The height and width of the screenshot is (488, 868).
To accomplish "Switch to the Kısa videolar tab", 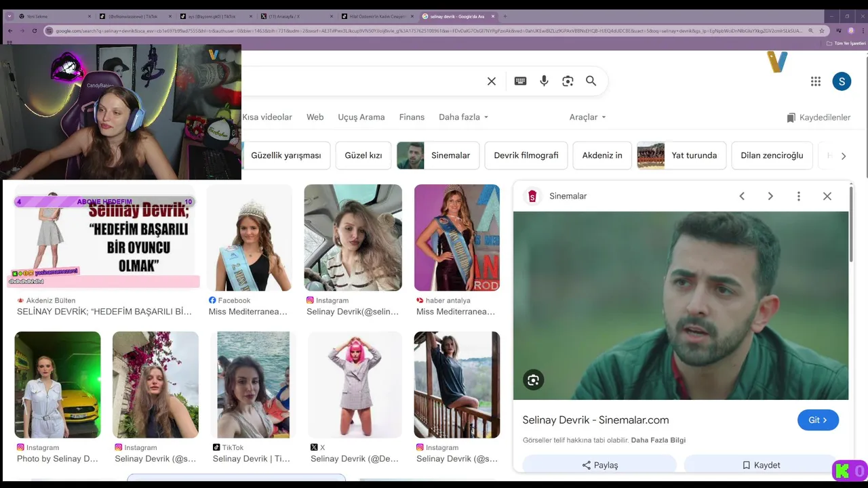I will point(267,117).
